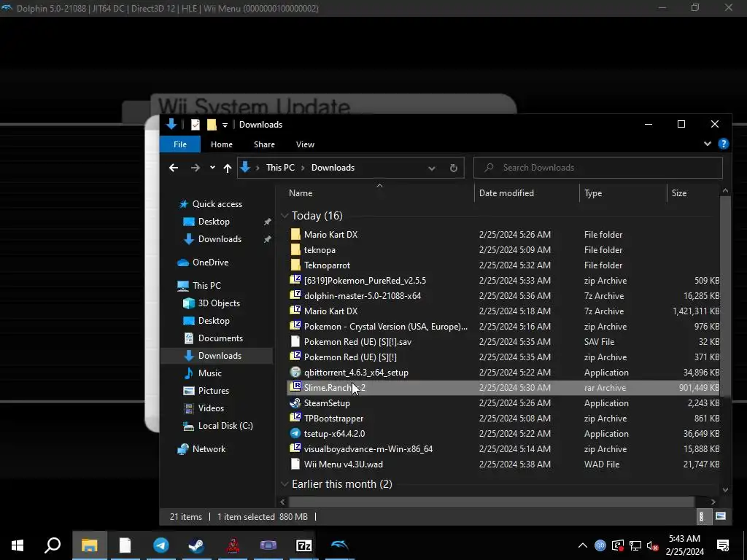Open address bar history dropdown
The width and height of the screenshot is (747, 560).
tap(432, 168)
